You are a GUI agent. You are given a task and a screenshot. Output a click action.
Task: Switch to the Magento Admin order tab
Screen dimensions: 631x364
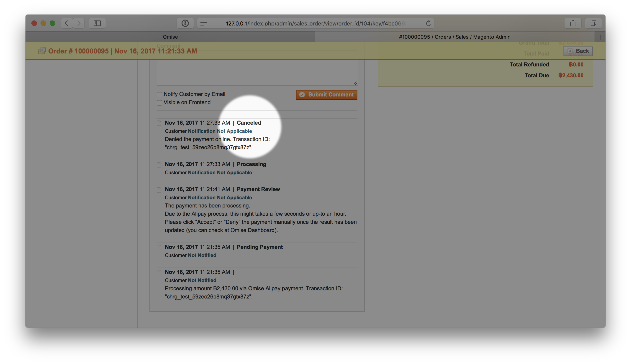click(x=454, y=37)
